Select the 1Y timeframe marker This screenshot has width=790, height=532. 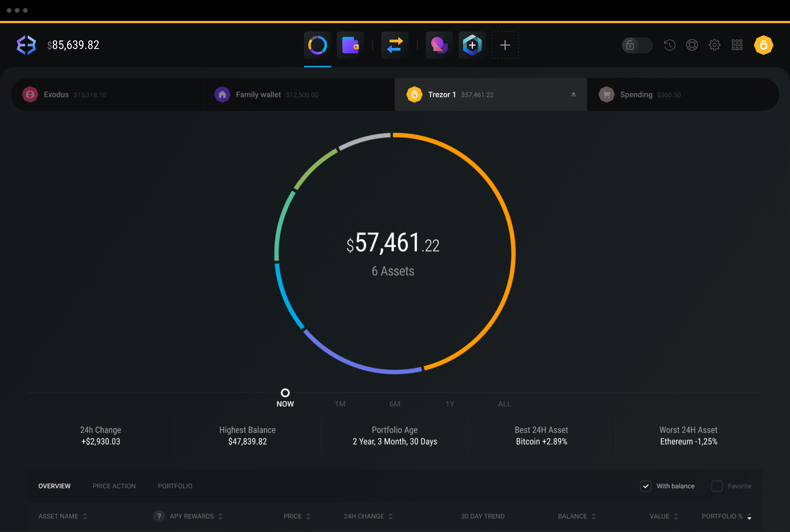[x=449, y=404]
